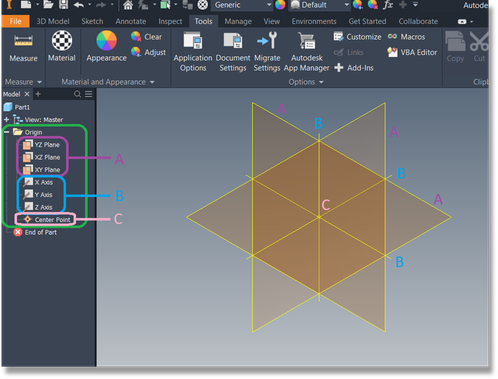The height and width of the screenshot is (379, 498).
Task: Expand the Measure panel dropdown
Action: tap(39, 82)
